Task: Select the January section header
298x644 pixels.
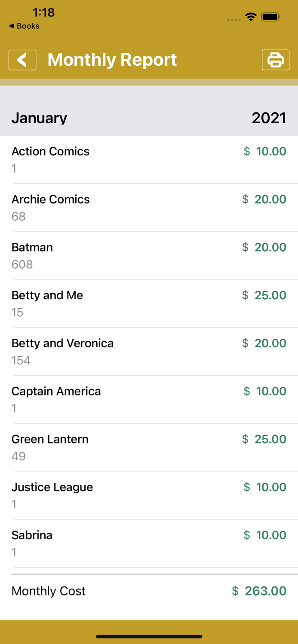Action: tap(39, 118)
